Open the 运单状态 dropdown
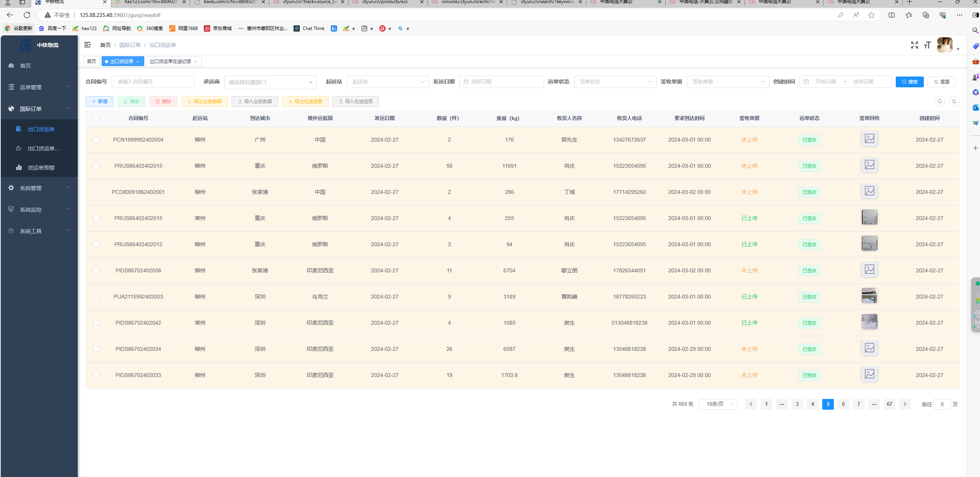This screenshot has width=980, height=477. click(x=615, y=82)
